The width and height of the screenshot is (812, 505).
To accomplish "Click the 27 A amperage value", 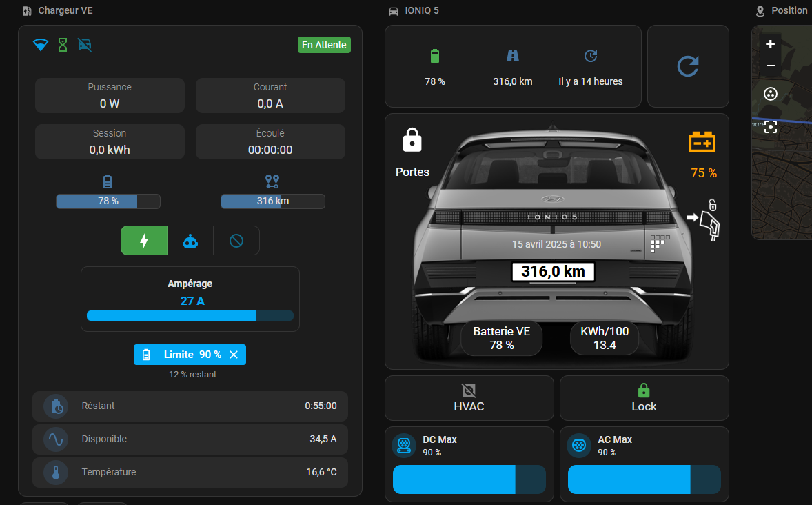I will click(x=192, y=301).
